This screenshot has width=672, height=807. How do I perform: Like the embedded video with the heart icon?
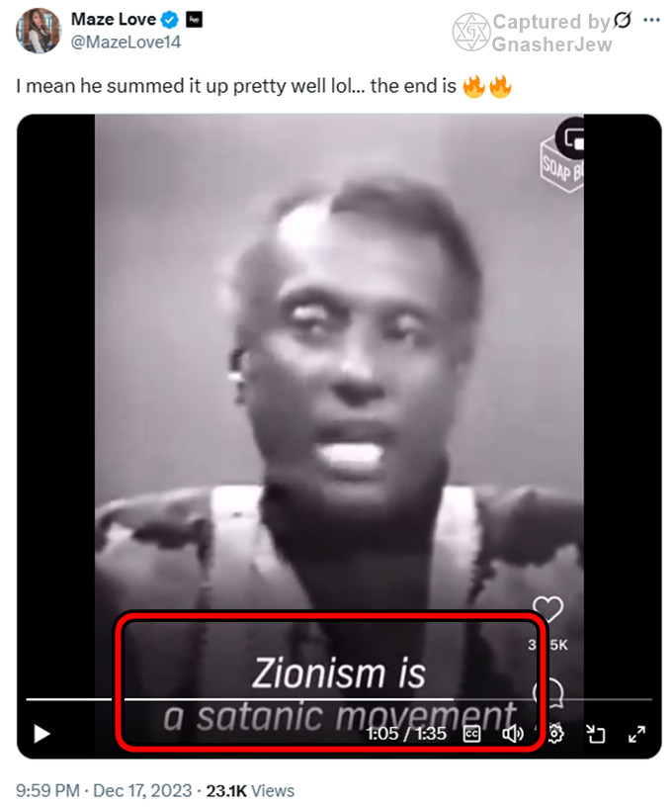(547, 609)
